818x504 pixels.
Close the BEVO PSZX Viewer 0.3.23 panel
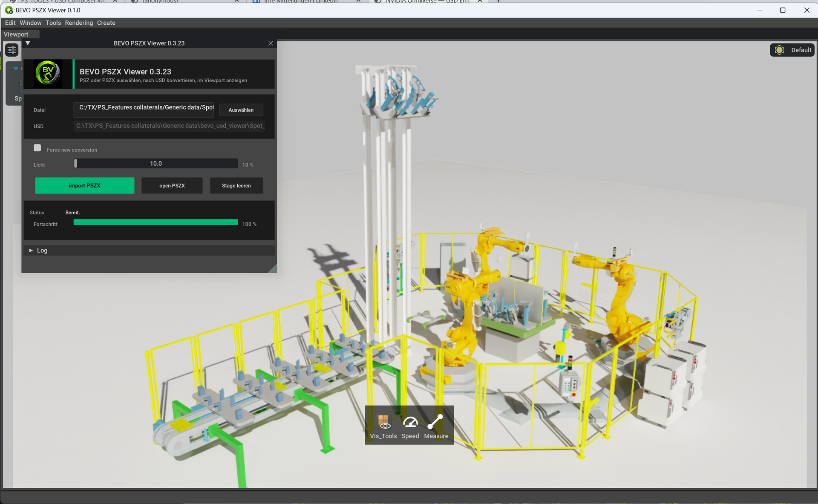pyautogui.click(x=271, y=43)
